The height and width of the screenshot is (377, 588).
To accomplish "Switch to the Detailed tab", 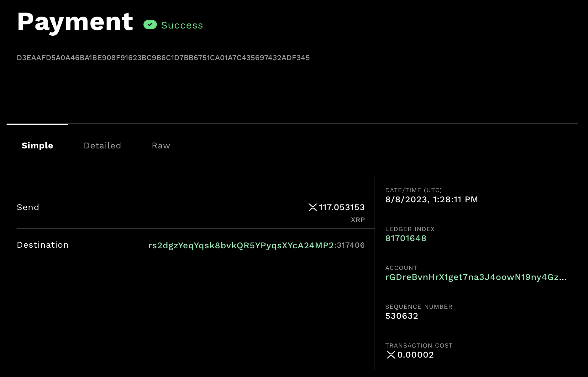I will pyautogui.click(x=102, y=145).
